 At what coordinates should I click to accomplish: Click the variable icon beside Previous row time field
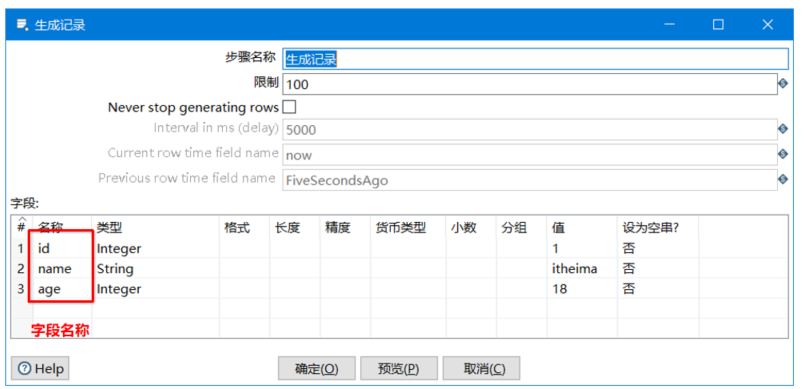[783, 179]
